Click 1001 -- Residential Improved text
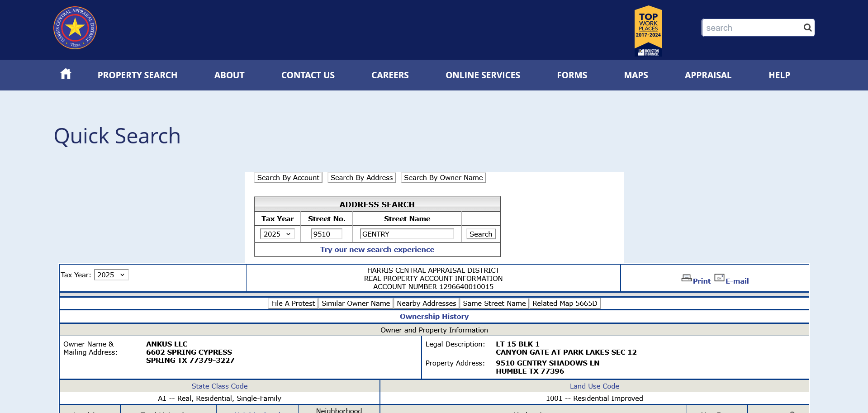Screen dimensions: 868x413 [594, 399]
